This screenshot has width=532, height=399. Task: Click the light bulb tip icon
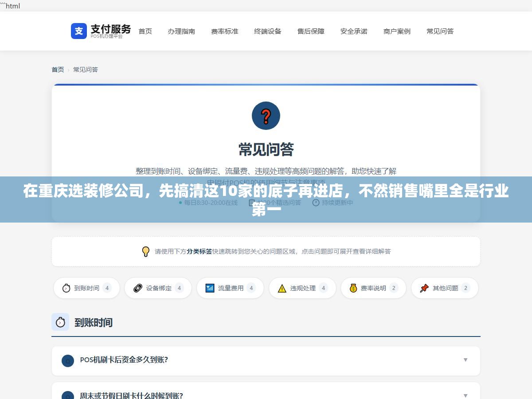[x=145, y=251]
